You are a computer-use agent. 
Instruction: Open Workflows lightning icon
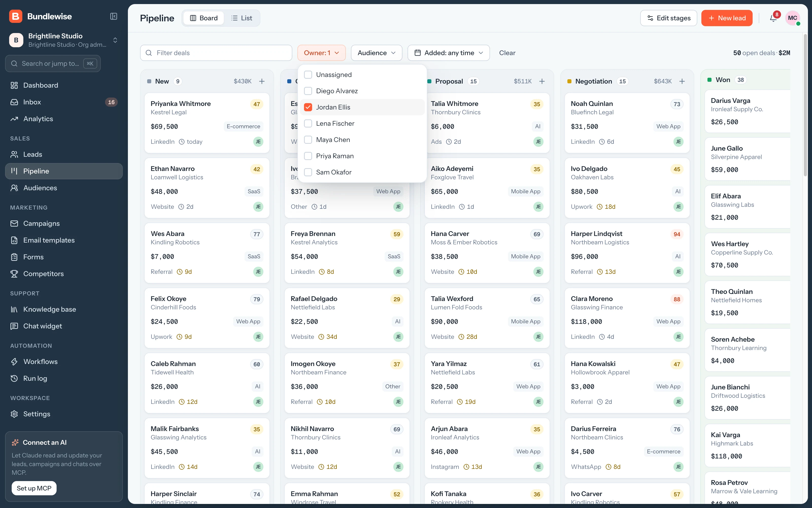(14, 361)
